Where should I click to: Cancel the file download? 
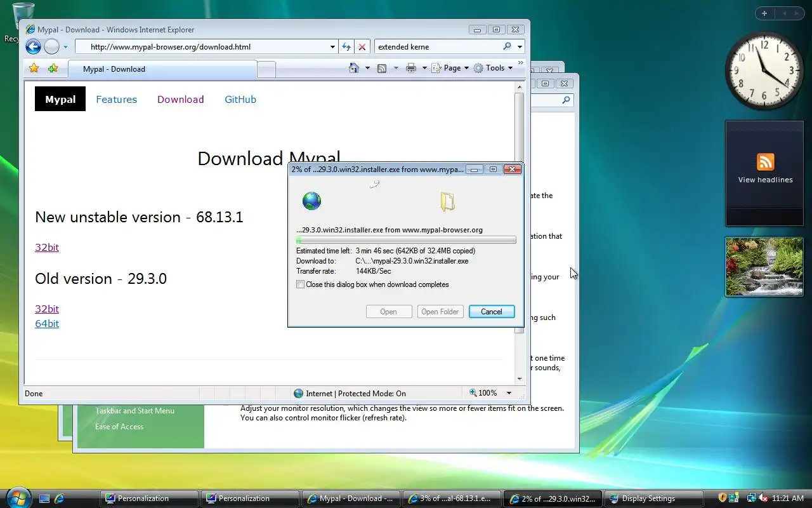tap(492, 311)
